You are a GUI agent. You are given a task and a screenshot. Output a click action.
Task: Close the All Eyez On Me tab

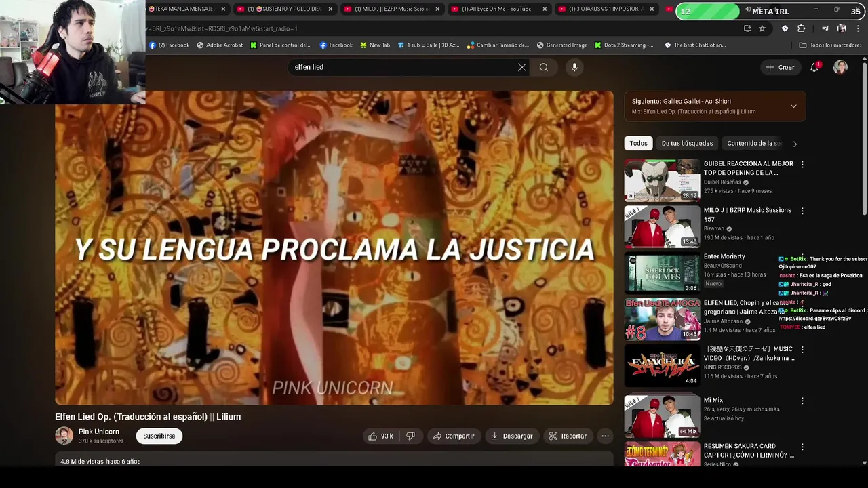545,9
